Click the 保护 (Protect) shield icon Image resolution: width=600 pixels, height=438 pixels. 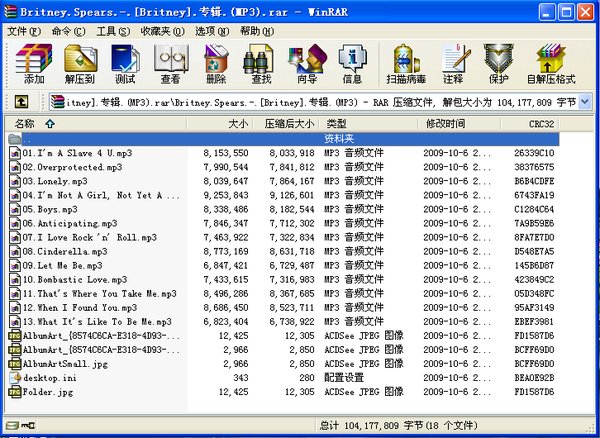pos(498,59)
